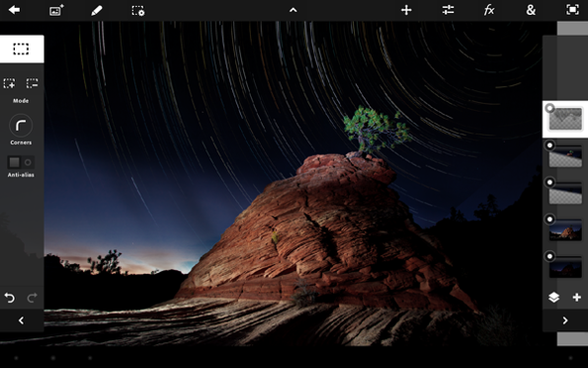The height and width of the screenshot is (371, 588).
Task: Open the fx effects menu
Action: (x=489, y=10)
